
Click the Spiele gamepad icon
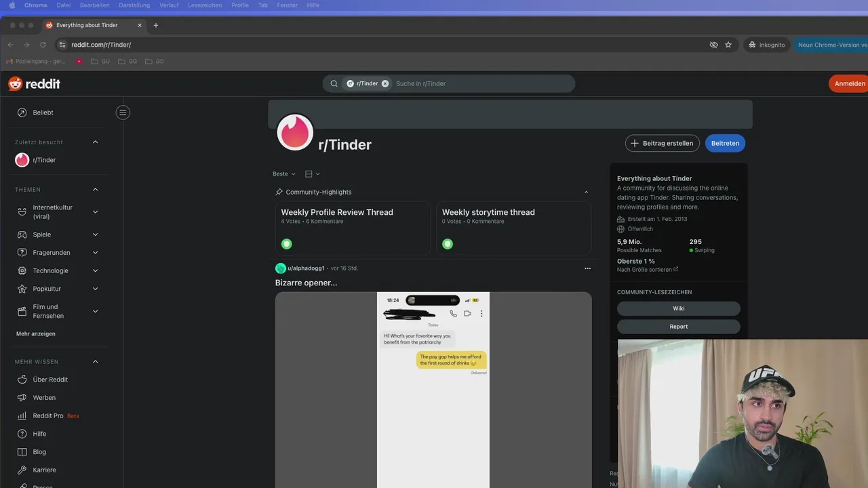[x=22, y=235]
